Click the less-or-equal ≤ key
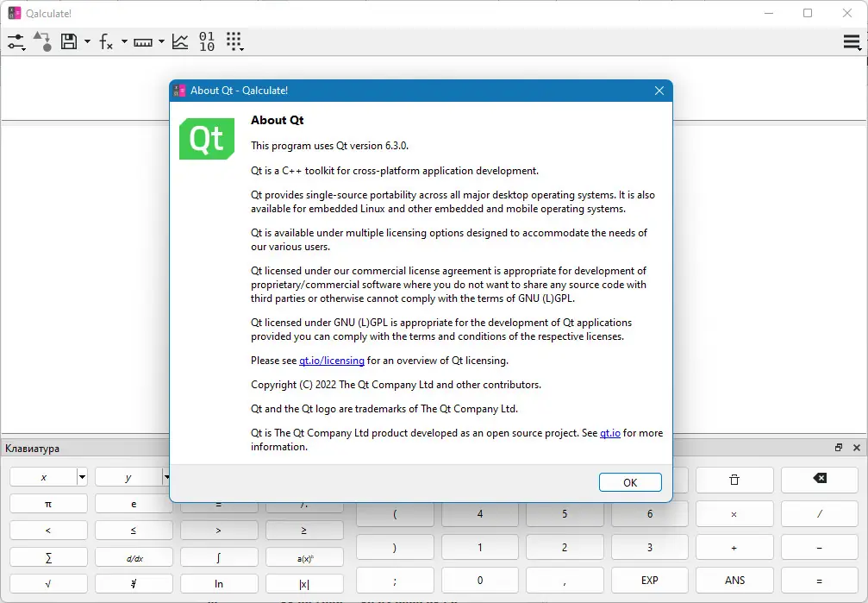 pyautogui.click(x=134, y=531)
